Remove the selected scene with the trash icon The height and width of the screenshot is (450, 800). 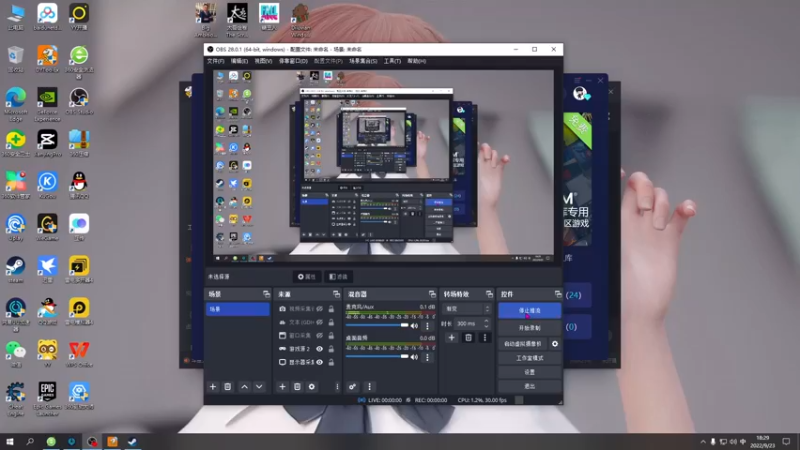228,387
